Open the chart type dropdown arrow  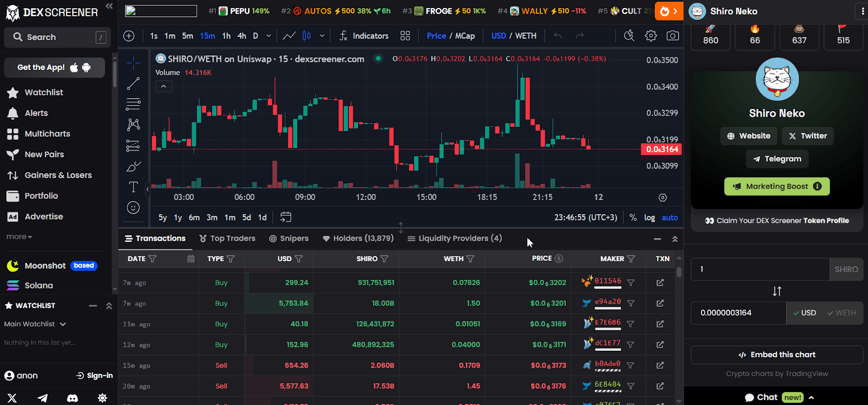coord(322,36)
